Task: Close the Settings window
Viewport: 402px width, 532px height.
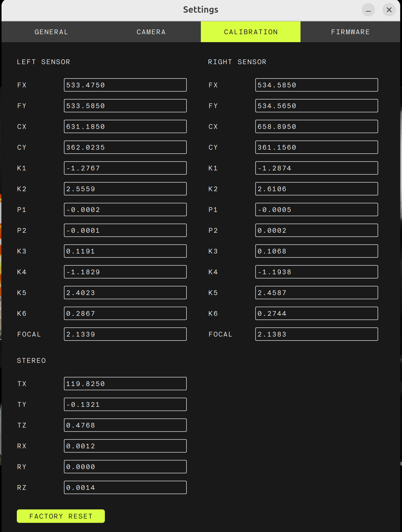Action: 389,10
